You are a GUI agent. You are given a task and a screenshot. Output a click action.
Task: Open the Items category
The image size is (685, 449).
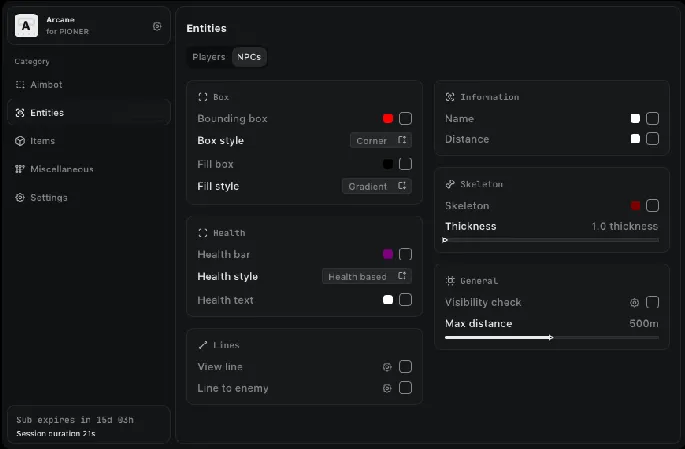(x=43, y=141)
